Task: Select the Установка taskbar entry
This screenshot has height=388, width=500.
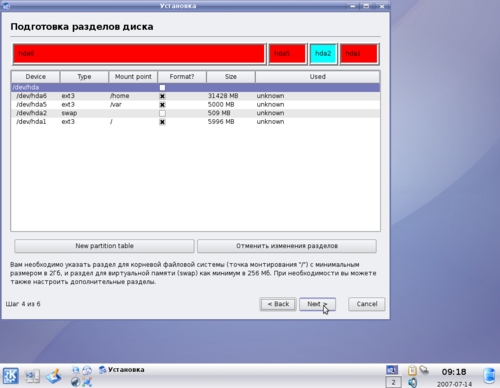Action: [122, 370]
